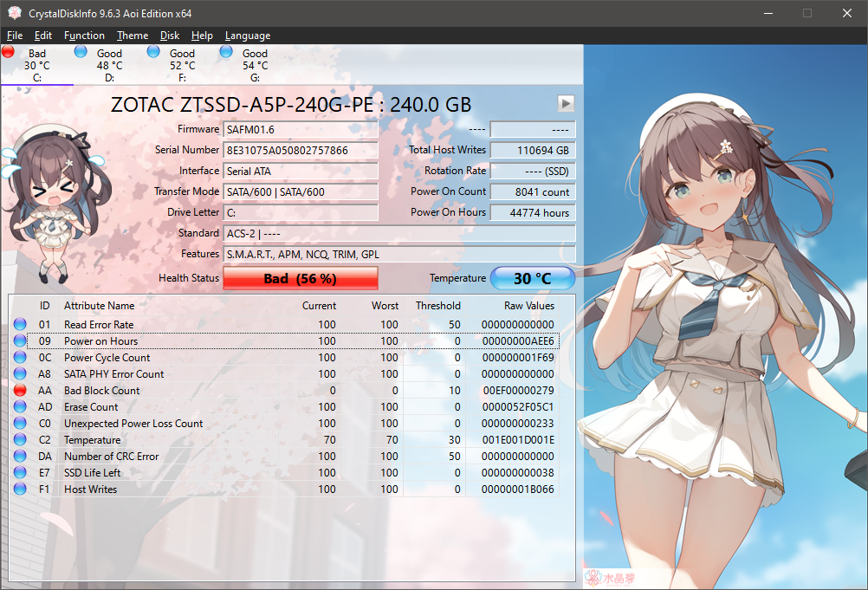Click the Transfer Mode field

click(301, 192)
